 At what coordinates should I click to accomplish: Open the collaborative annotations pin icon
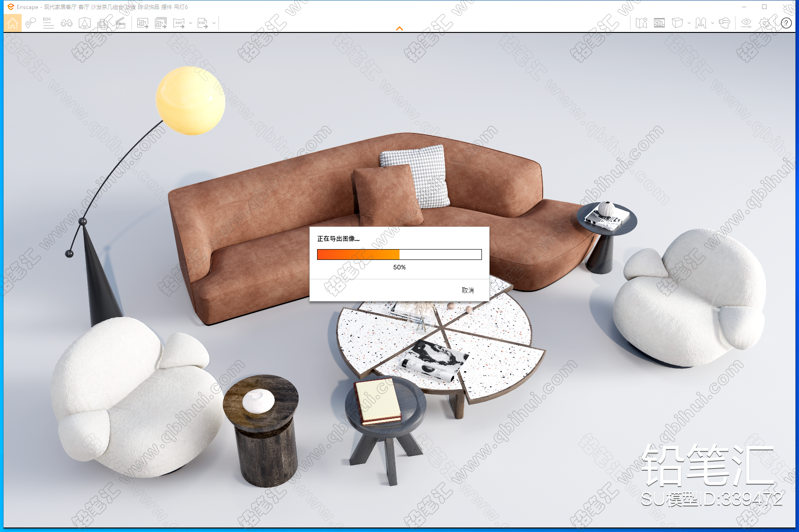(x=31, y=23)
